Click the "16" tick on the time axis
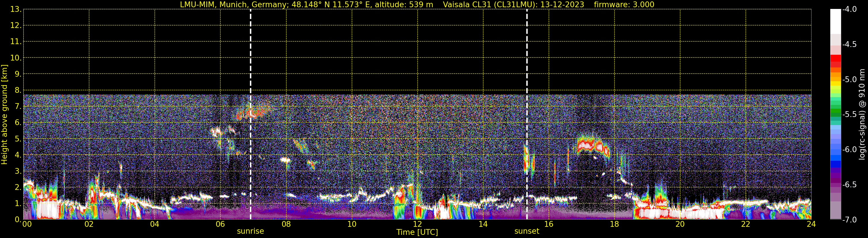This screenshot has width=868, height=238. pyautogui.click(x=549, y=224)
